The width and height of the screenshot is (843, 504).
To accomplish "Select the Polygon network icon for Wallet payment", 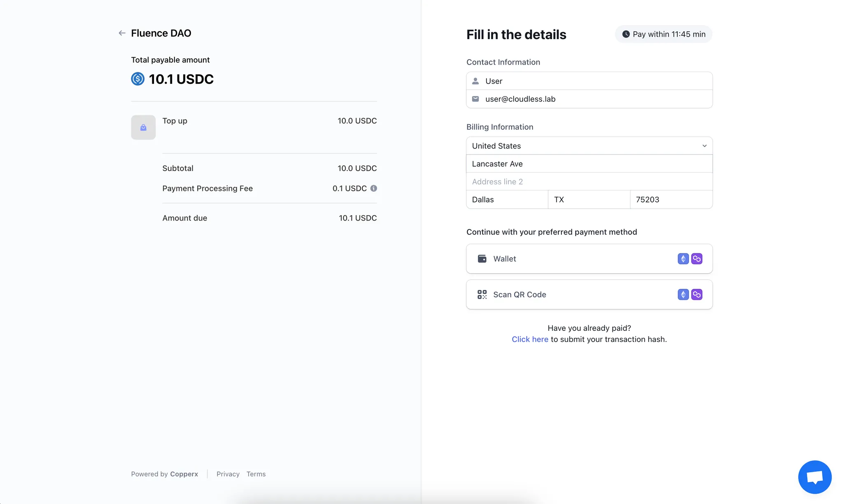I will point(697,259).
